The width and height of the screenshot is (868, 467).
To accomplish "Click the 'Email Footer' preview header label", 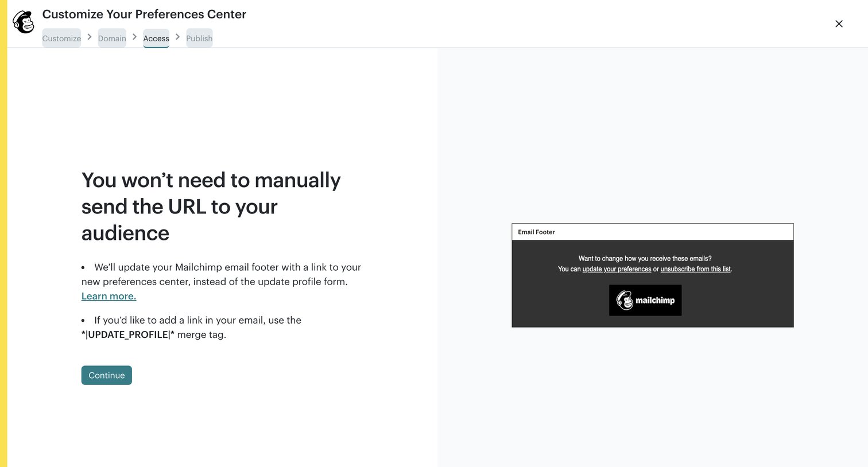I will point(536,232).
